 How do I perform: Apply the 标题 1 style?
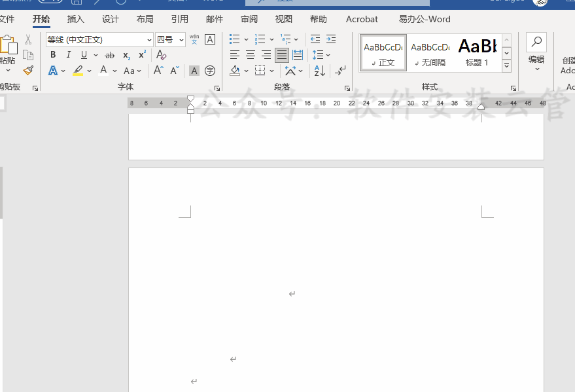pos(477,52)
